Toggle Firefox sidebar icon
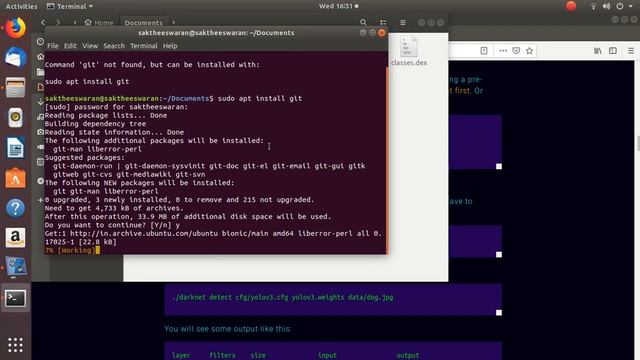 pos(613,51)
